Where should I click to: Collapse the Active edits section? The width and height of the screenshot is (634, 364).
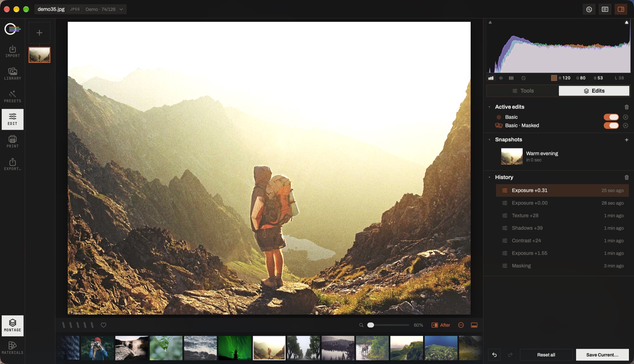tap(489, 107)
